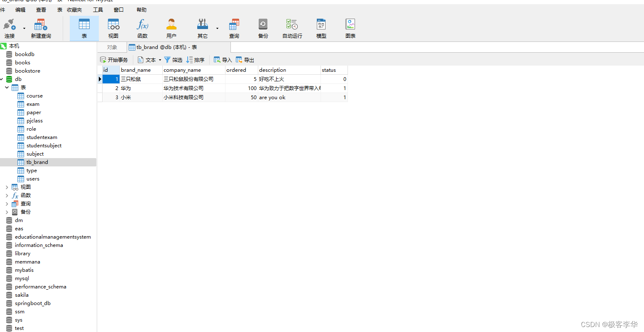Screen dimensions: 644x332
Task: Click the company_name column header
Action: click(x=194, y=70)
